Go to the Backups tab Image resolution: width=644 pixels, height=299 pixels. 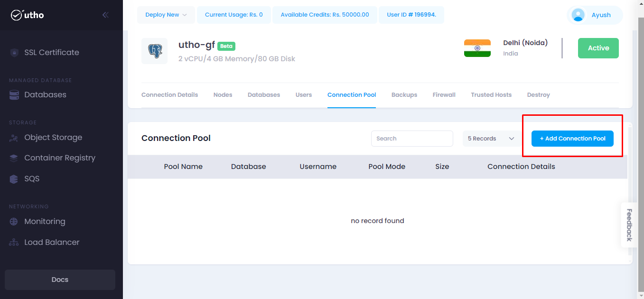pos(404,95)
